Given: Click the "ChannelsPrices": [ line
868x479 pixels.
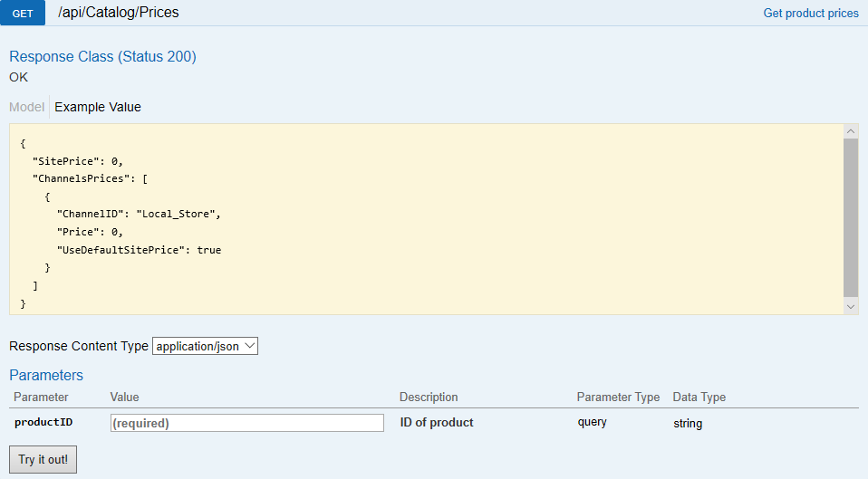Looking at the screenshot, I should click(90, 178).
